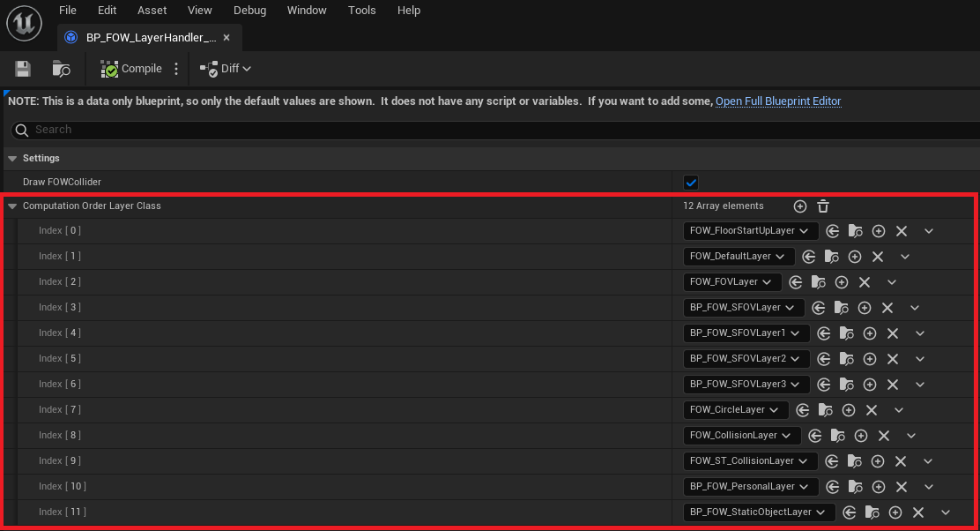Open the Diff dropdown
980x531 pixels.
pyautogui.click(x=226, y=69)
